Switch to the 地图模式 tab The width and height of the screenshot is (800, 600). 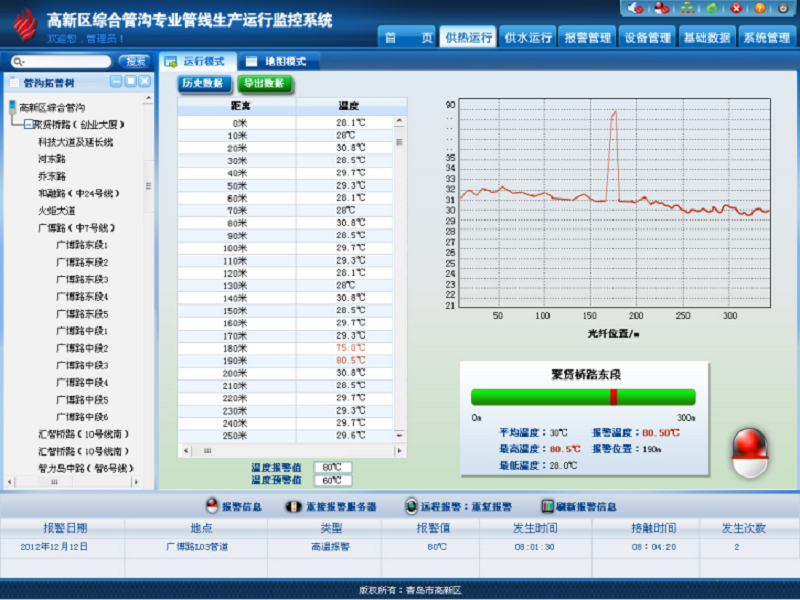tap(277, 61)
